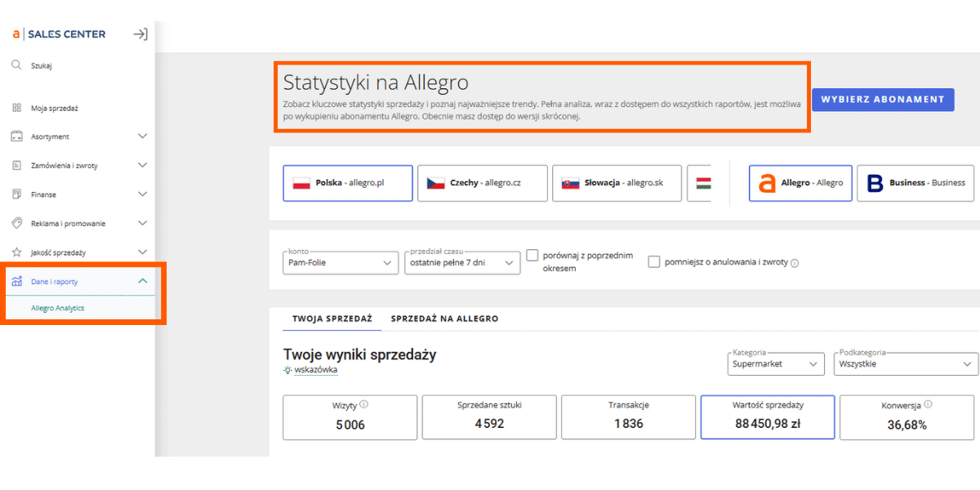Click the Asortyment box icon
The image size is (980, 490).
pyautogui.click(x=16, y=136)
